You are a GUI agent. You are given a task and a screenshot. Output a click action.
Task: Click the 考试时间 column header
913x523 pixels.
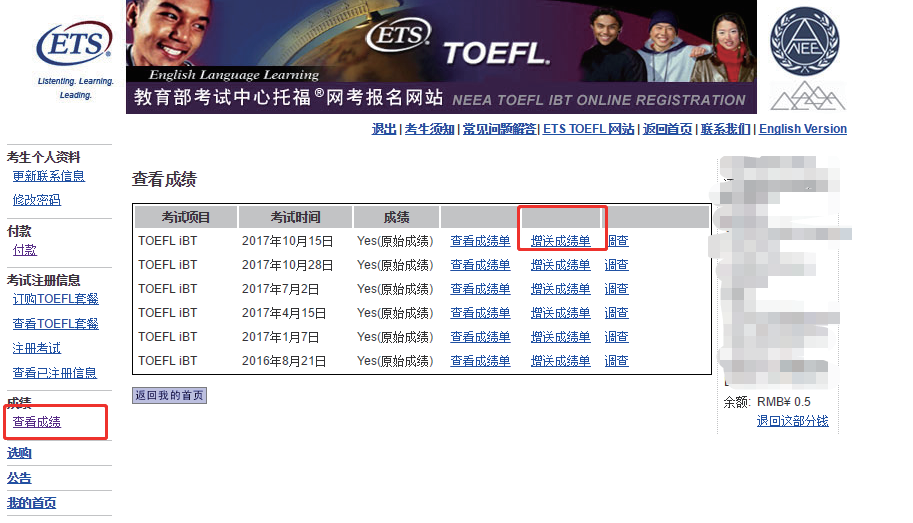click(295, 217)
